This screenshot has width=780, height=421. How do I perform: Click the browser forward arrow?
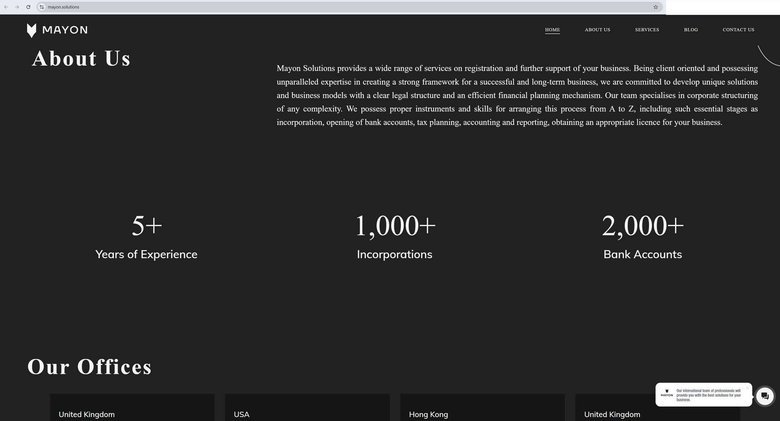[17, 7]
